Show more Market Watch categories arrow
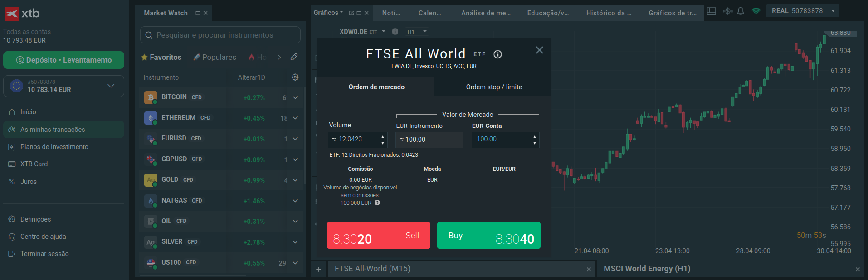 pos(279,57)
